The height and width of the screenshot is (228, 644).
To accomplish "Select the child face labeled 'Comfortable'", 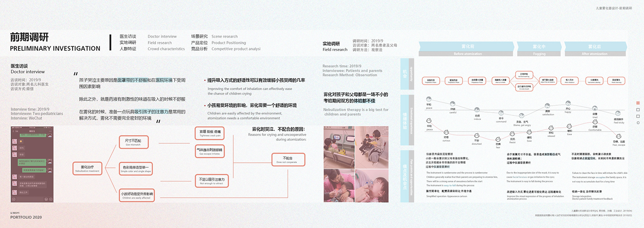I will 595,122.
